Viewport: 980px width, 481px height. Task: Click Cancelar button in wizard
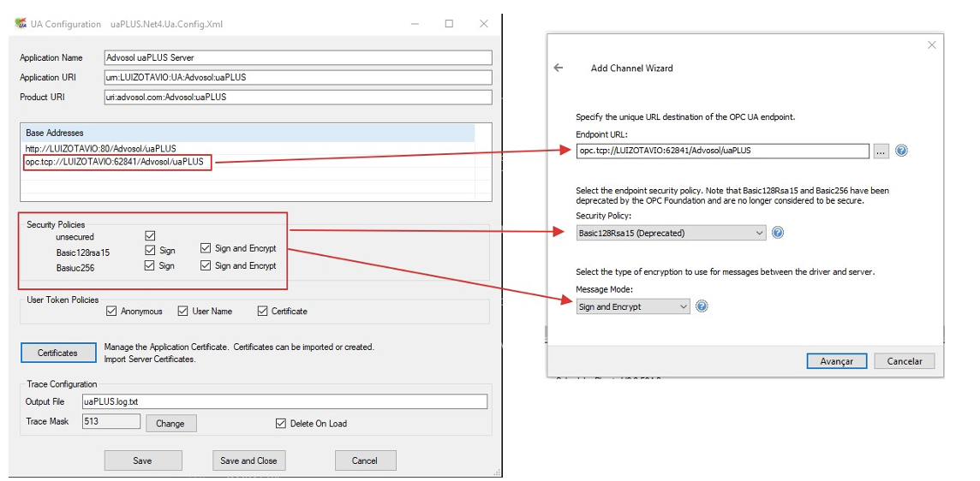(x=904, y=361)
